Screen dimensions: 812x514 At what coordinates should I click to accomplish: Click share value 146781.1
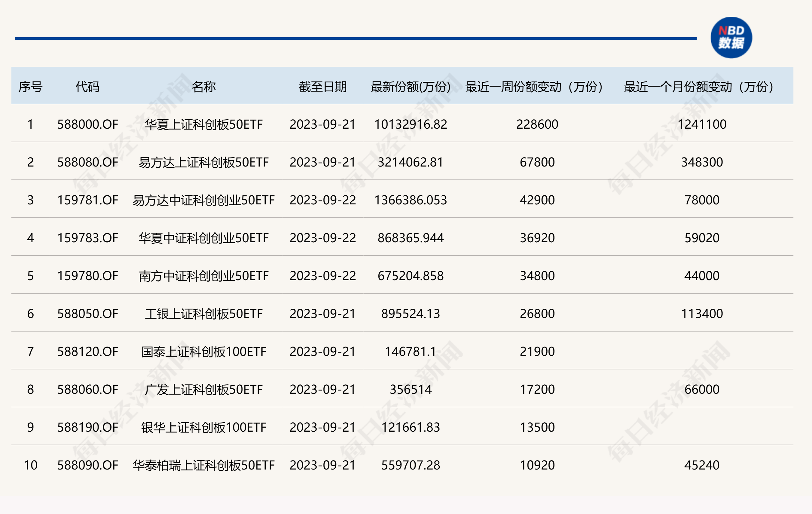[411, 351]
